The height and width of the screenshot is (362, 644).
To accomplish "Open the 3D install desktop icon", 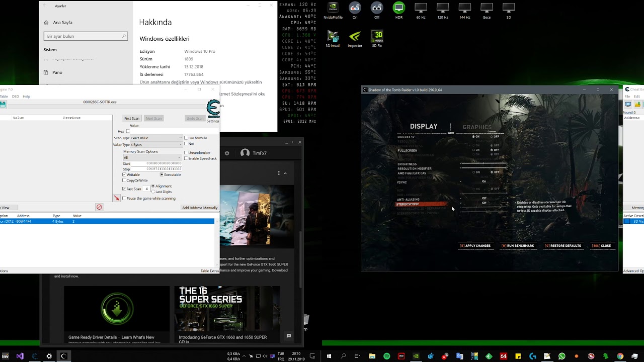I will (x=333, y=39).
